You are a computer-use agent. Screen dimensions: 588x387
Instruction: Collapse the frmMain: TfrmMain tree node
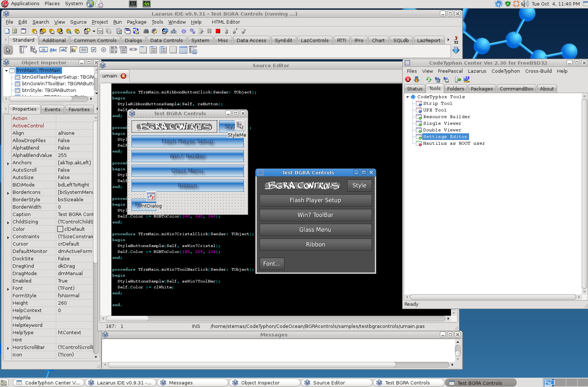coord(6,71)
